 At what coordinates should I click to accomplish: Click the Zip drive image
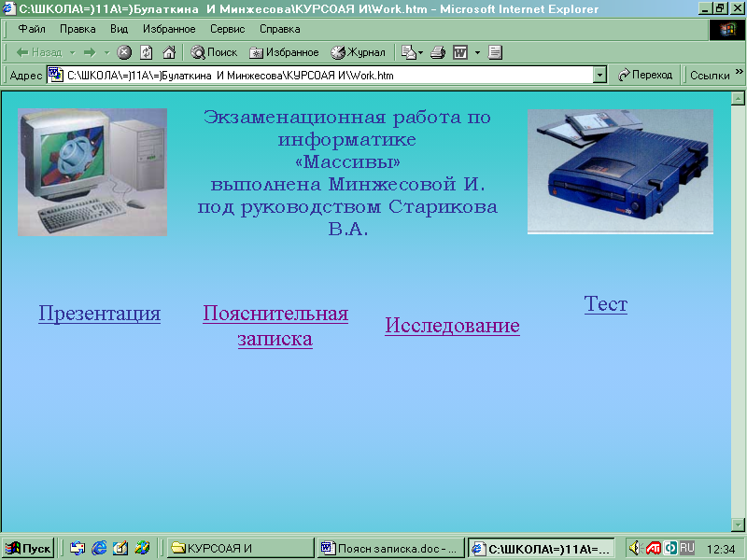tap(620, 172)
